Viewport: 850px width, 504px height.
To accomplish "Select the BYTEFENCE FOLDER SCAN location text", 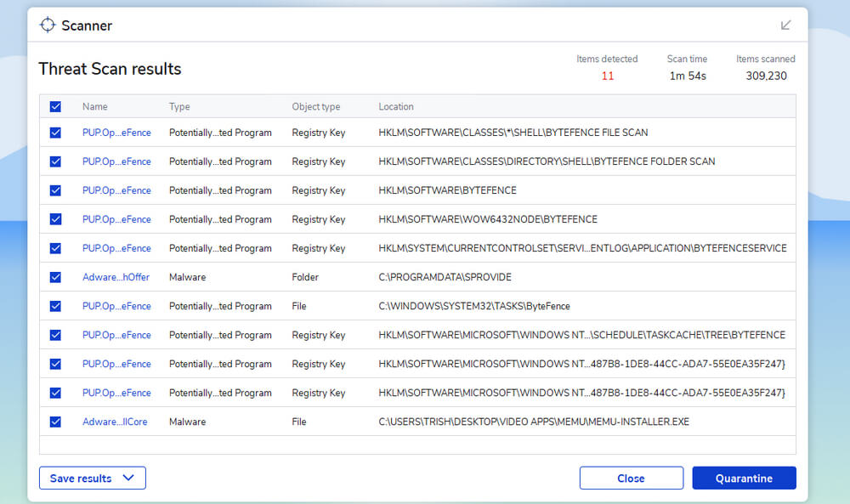I will (547, 161).
